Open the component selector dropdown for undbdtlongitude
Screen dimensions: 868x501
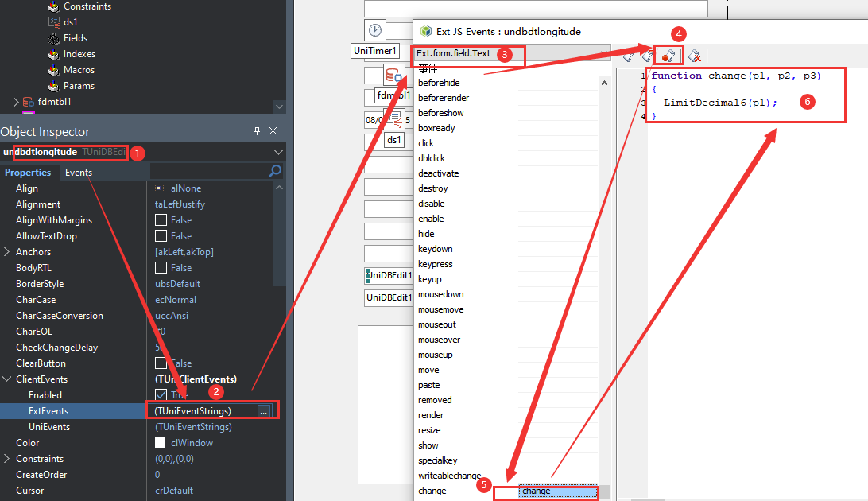pos(278,152)
